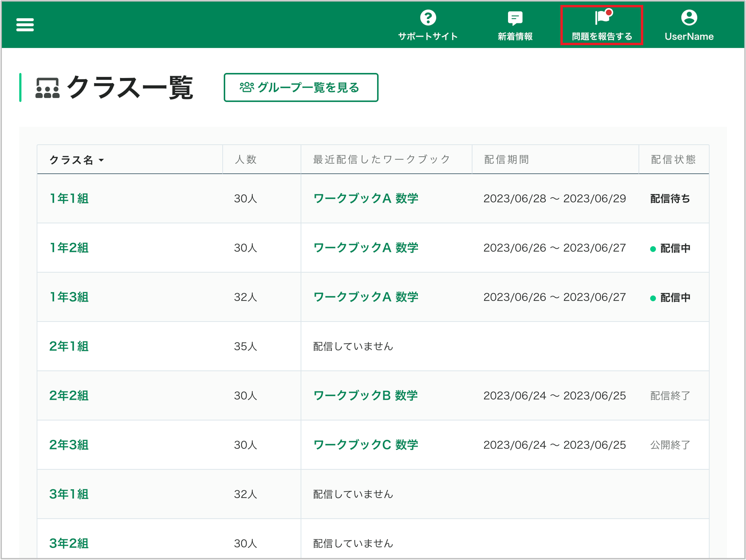Open class 1年3組
Image resolution: width=746 pixels, height=560 pixels.
coord(69,297)
